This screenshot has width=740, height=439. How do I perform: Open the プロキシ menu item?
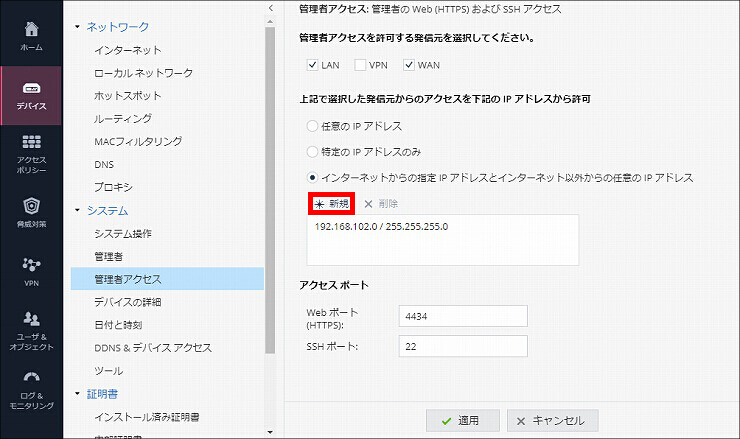[x=113, y=187]
